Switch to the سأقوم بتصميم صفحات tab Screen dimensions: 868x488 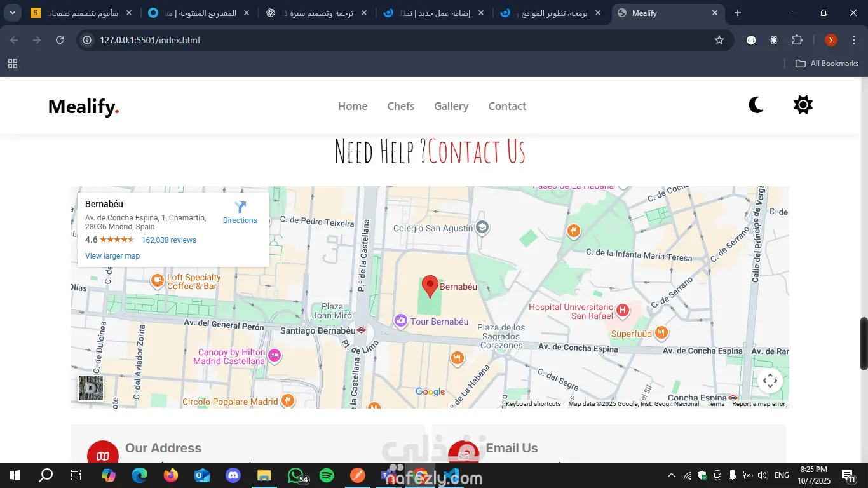(83, 13)
